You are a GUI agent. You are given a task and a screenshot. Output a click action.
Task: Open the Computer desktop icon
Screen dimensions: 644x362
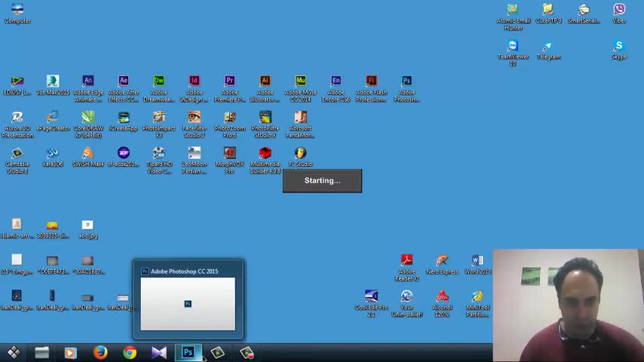pyautogui.click(x=17, y=13)
